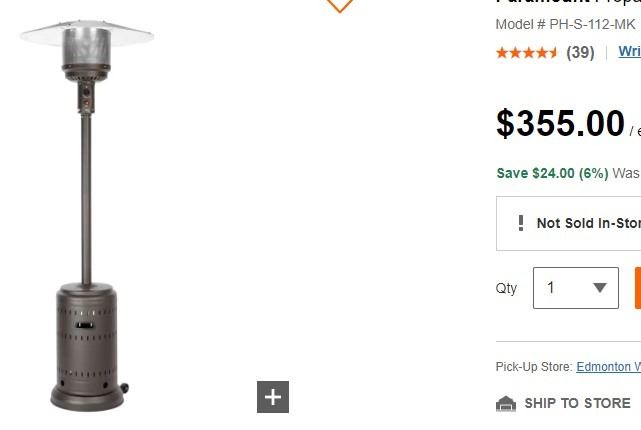Click the orange star rating
The image size is (641, 430).
tap(527, 53)
